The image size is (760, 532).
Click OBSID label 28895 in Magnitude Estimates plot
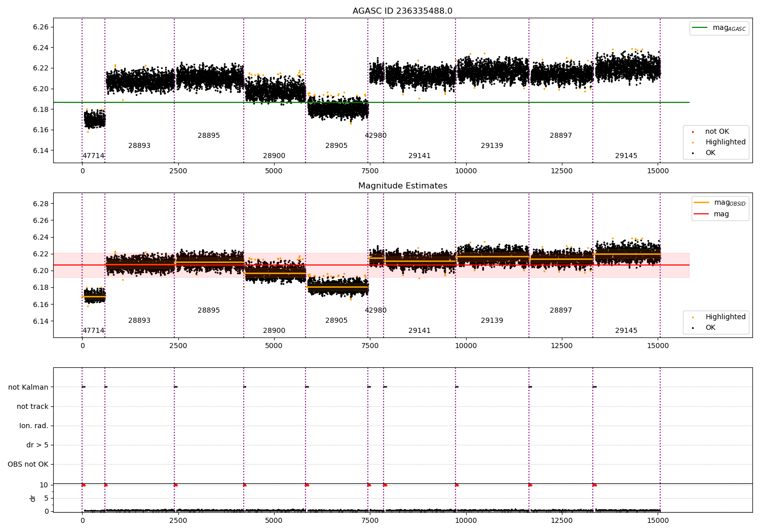coord(209,311)
